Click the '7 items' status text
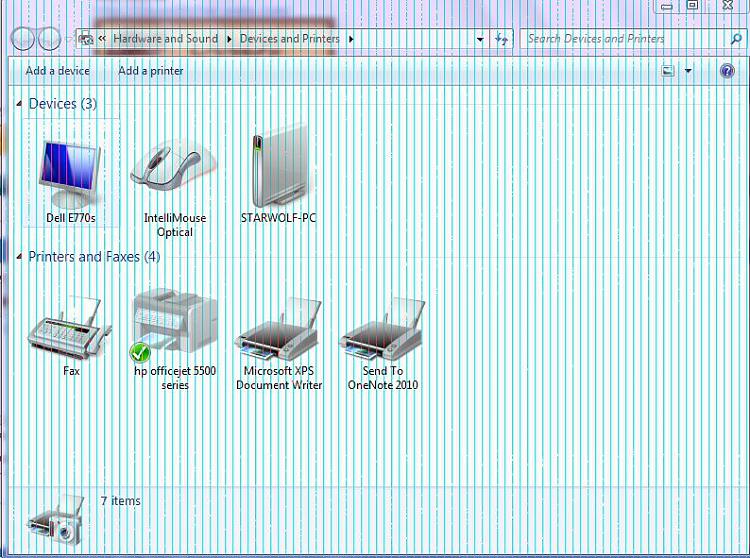Viewport: 750px width, 558px height. point(121,501)
